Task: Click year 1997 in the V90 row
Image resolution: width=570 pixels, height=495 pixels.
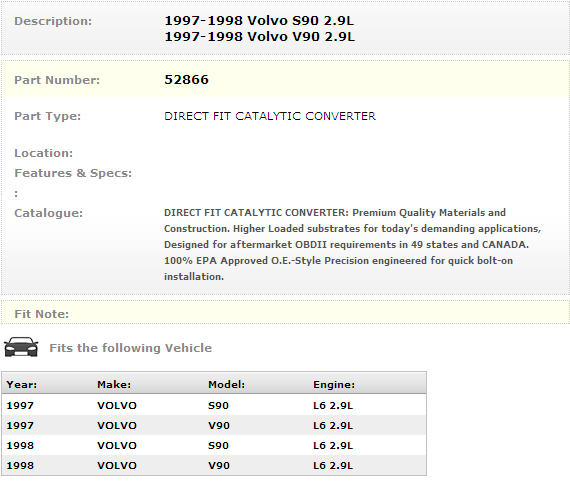Action: coord(20,426)
